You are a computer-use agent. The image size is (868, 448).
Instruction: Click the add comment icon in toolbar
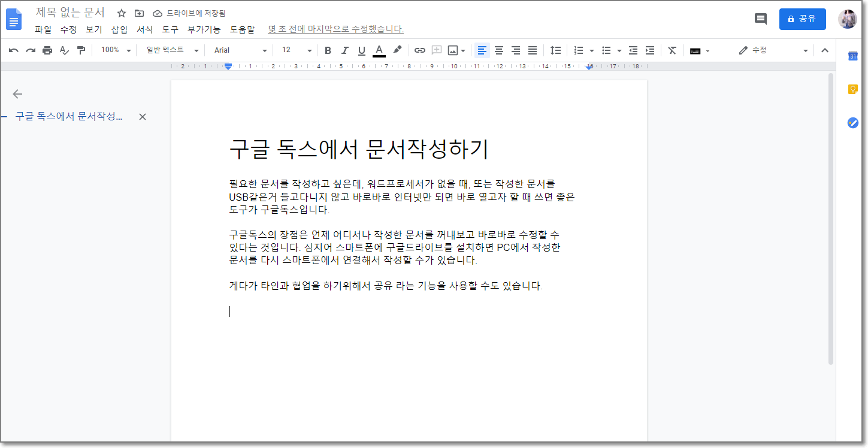pos(437,50)
